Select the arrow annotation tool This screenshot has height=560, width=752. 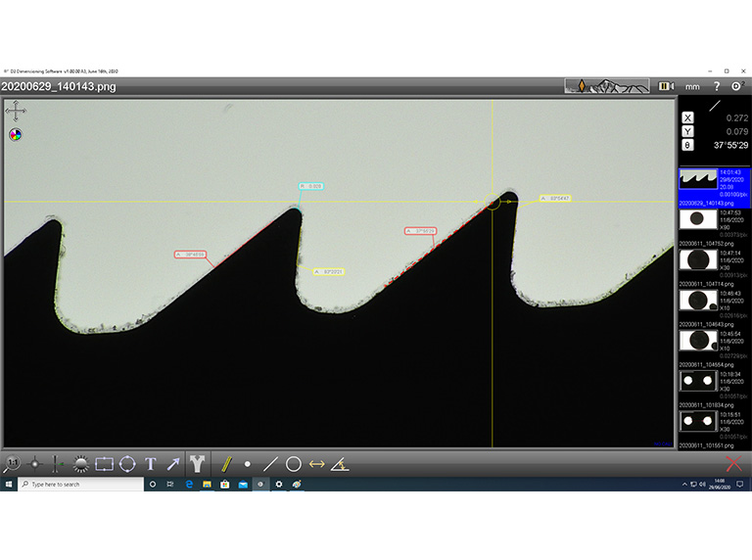click(x=173, y=464)
